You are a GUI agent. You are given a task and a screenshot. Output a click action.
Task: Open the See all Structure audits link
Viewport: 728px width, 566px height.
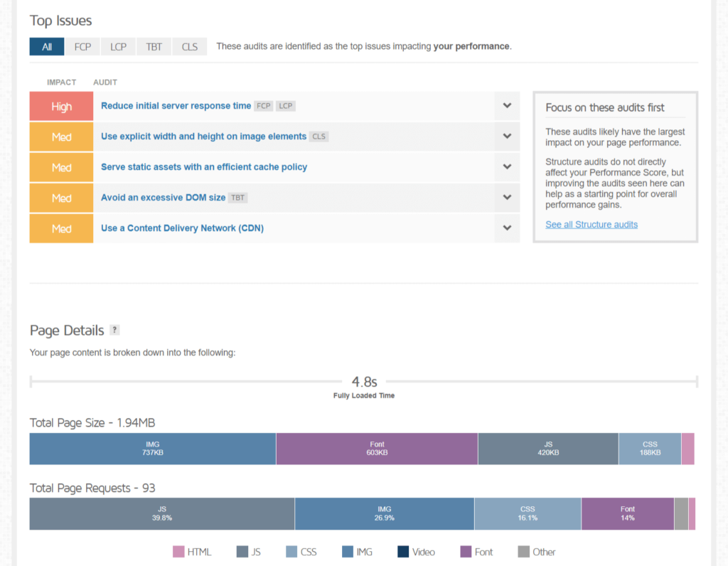tap(591, 224)
